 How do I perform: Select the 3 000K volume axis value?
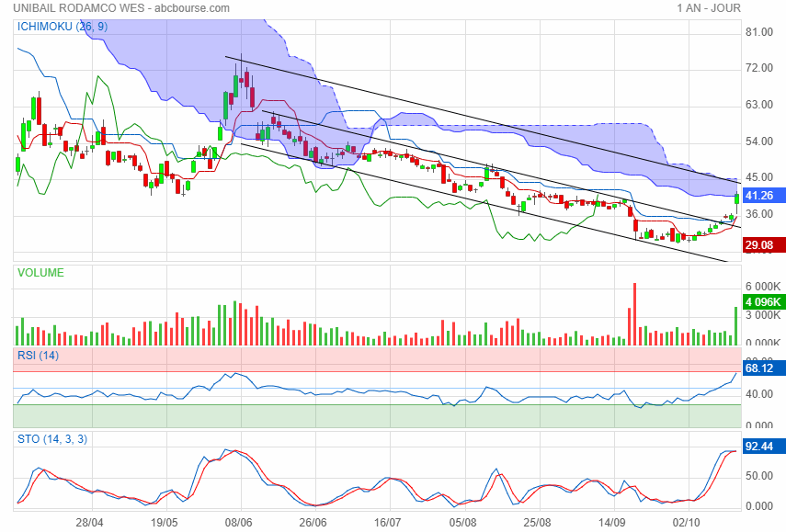(x=763, y=314)
